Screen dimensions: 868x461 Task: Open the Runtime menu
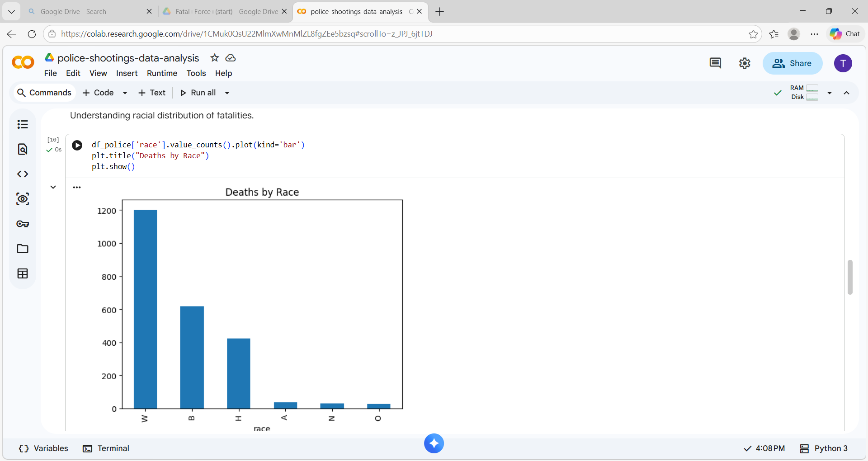[x=161, y=73]
